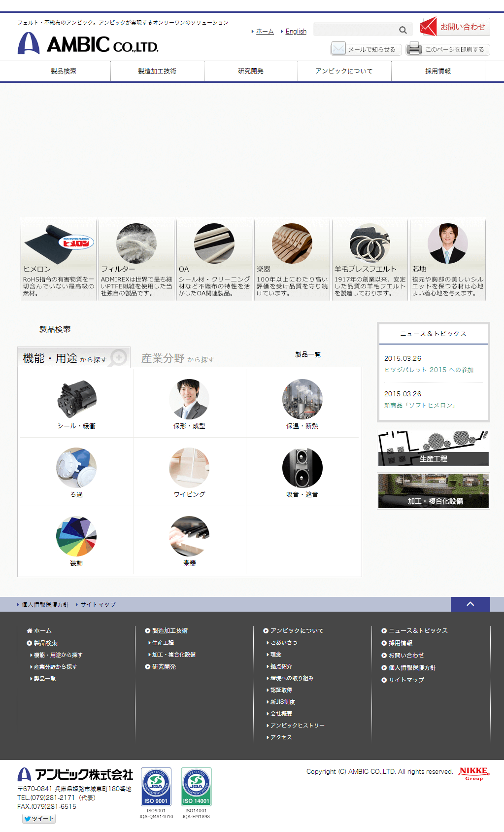Select the 産業分野から探す tab

pyautogui.click(x=178, y=358)
